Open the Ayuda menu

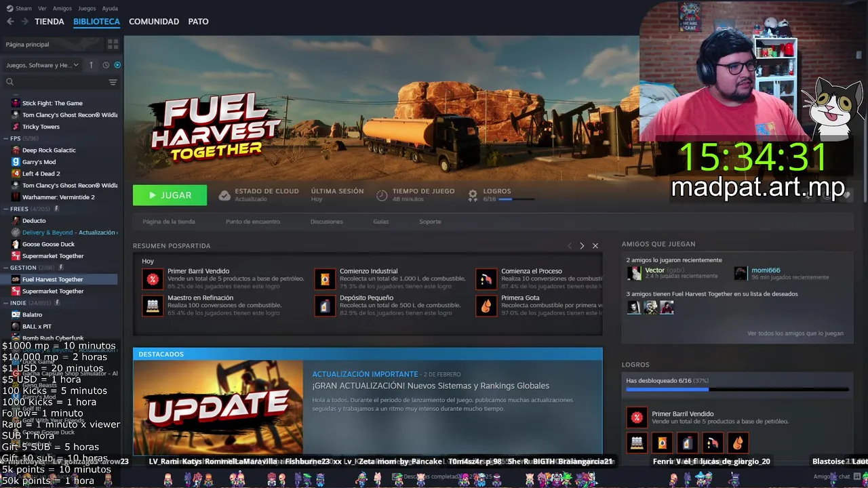[110, 8]
